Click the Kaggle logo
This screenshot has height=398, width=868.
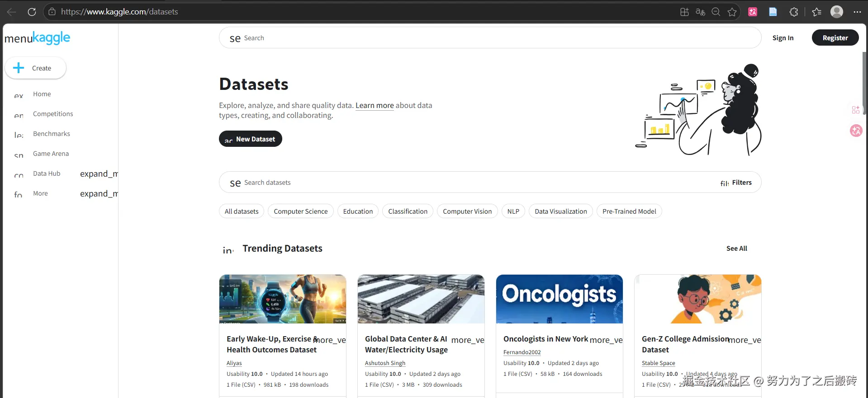[x=52, y=38]
